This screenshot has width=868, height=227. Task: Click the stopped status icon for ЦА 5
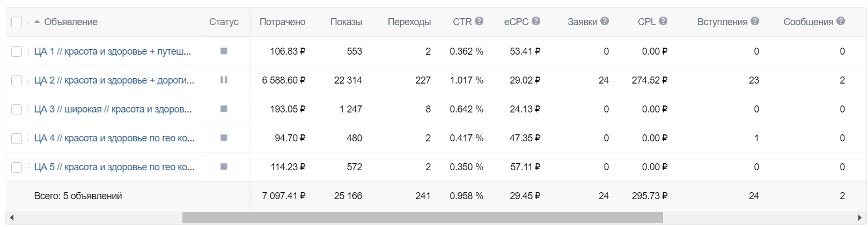click(x=224, y=167)
